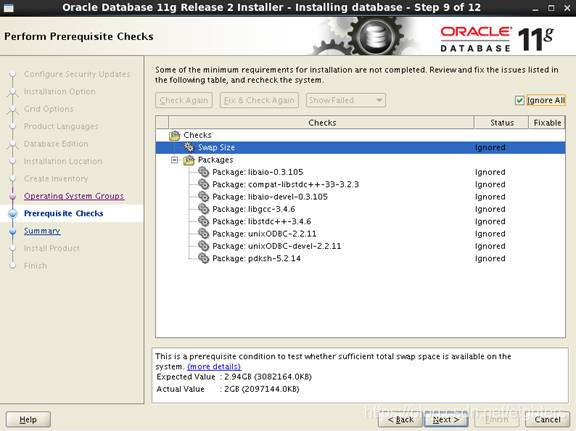Select Package: compat-libstdc++-33-3.2.3 row
Viewport: 576px width, 431px height.
(360, 184)
